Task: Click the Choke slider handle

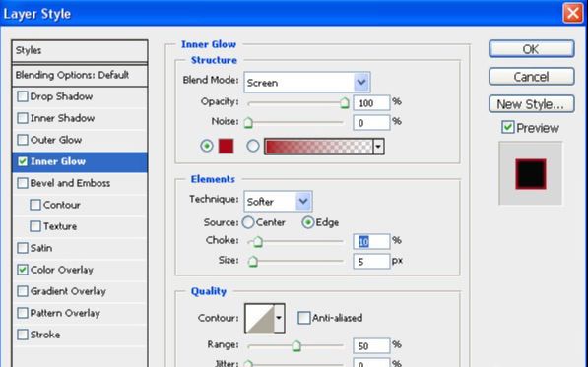Action: (258, 242)
